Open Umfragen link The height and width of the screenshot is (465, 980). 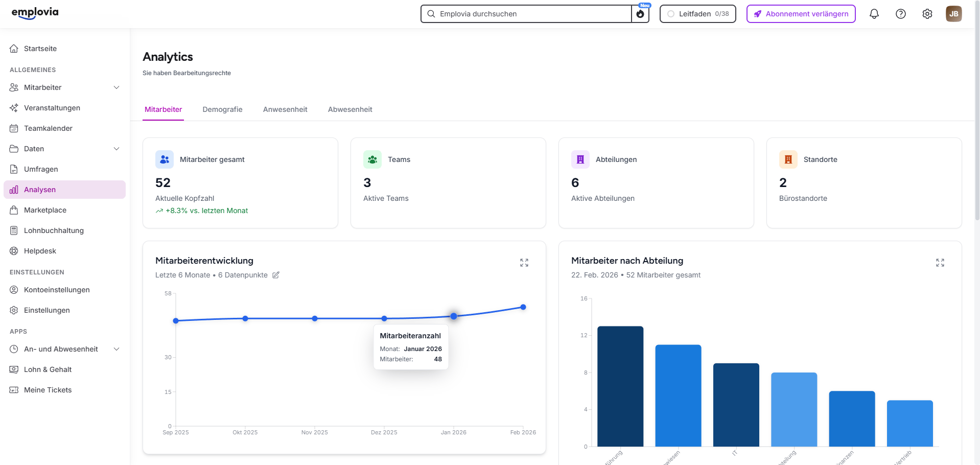click(x=64, y=169)
